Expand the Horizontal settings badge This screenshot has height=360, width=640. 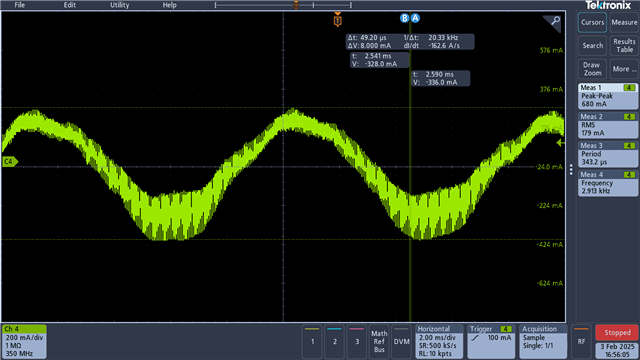(439, 341)
